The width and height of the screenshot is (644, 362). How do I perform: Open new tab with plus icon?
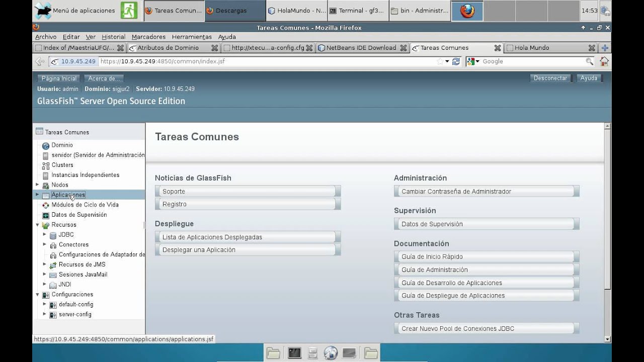pyautogui.click(x=605, y=48)
